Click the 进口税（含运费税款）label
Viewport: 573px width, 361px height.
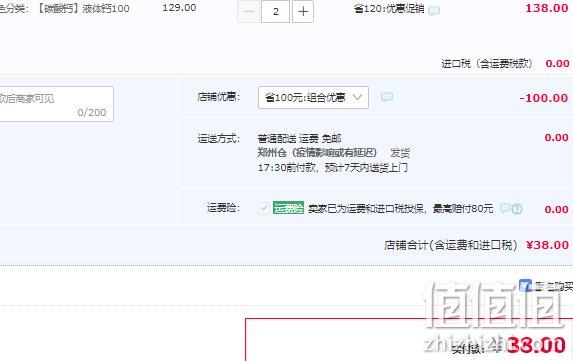[x=487, y=64]
